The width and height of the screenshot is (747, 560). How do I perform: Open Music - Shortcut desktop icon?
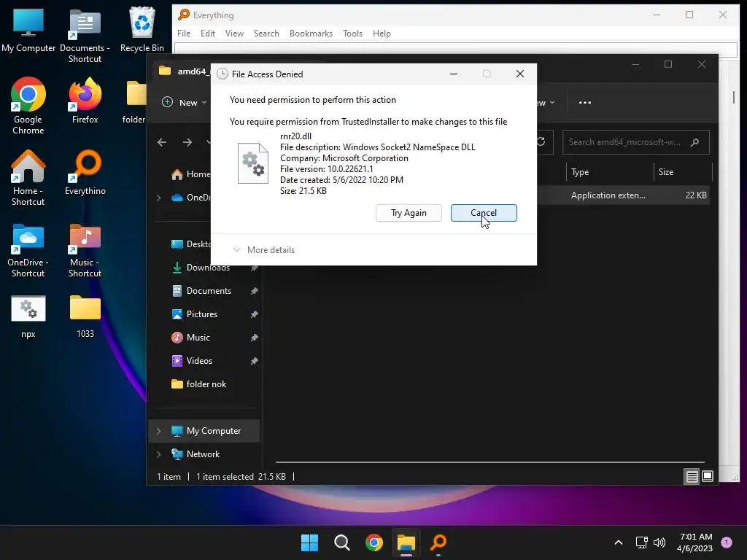click(x=85, y=249)
